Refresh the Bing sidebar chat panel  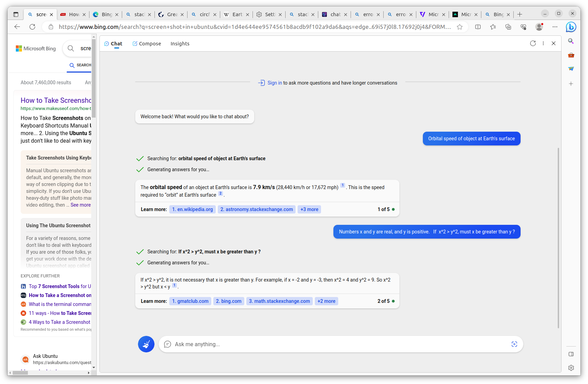533,43
